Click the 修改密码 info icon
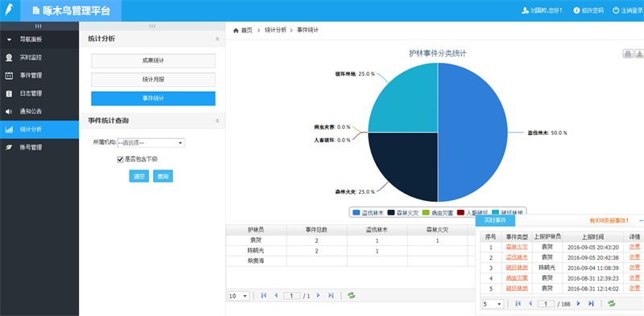 [x=576, y=10]
